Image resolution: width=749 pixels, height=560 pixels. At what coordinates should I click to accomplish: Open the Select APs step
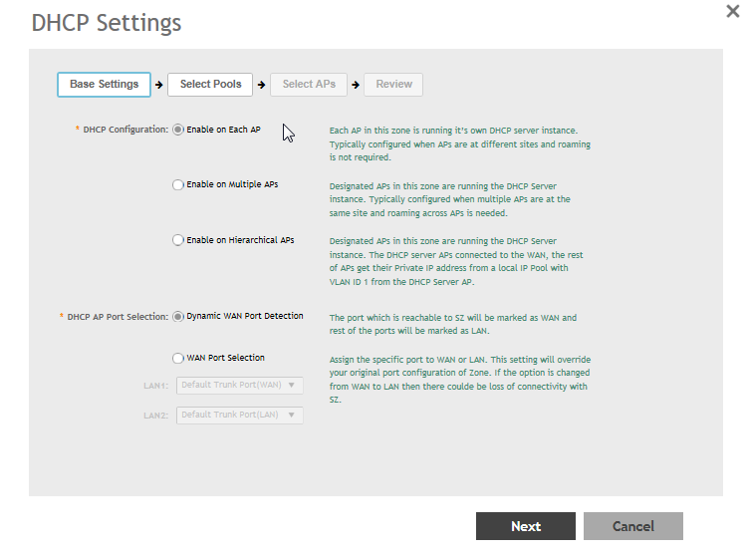(x=309, y=85)
